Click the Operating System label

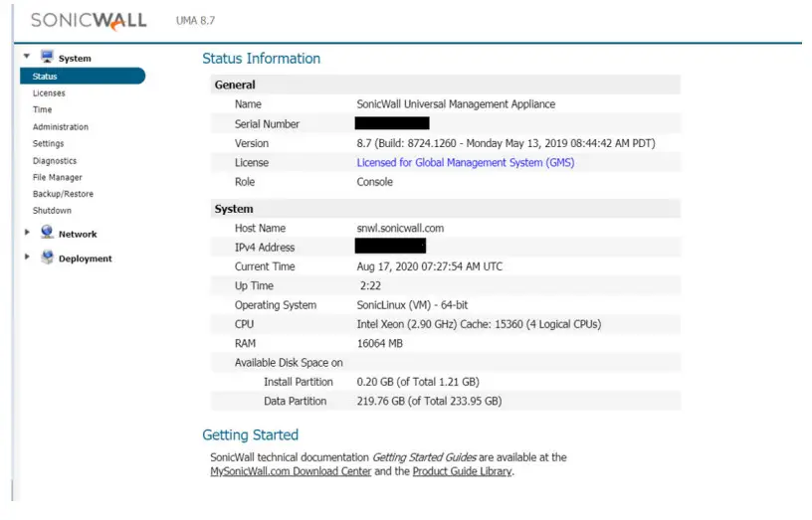click(x=275, y=305)
